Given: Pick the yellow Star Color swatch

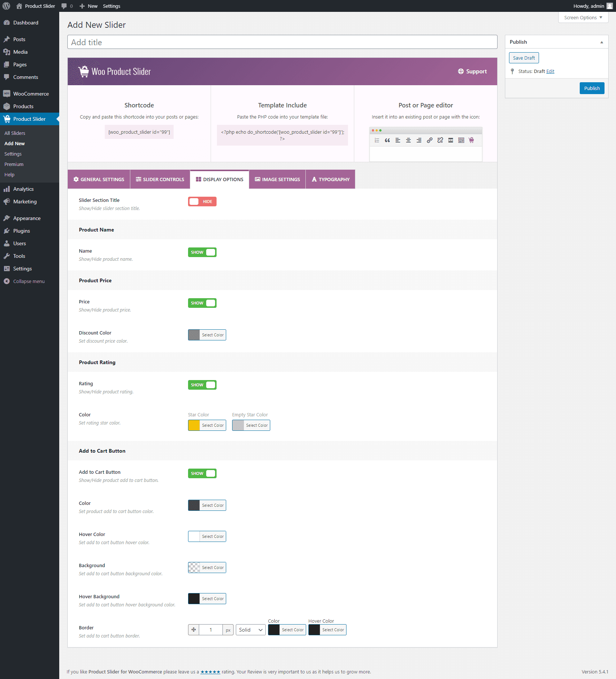Looking at the screenshot, I should click(x=194, y=425).
